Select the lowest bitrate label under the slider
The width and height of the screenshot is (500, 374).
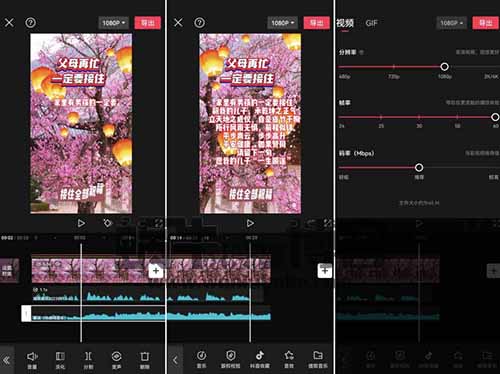(344, 177)
